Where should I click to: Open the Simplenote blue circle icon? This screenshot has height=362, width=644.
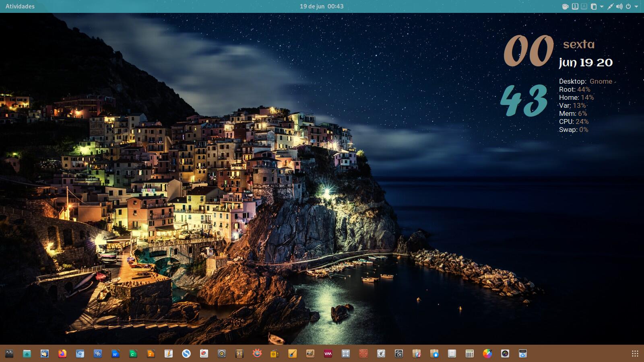tap(186, 354)
